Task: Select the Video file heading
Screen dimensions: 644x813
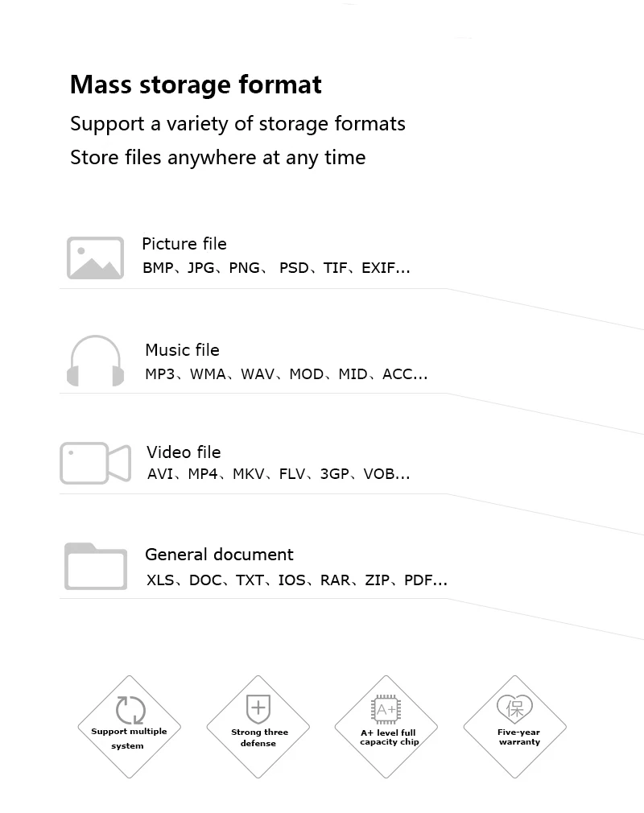Action: pos(184,452)
